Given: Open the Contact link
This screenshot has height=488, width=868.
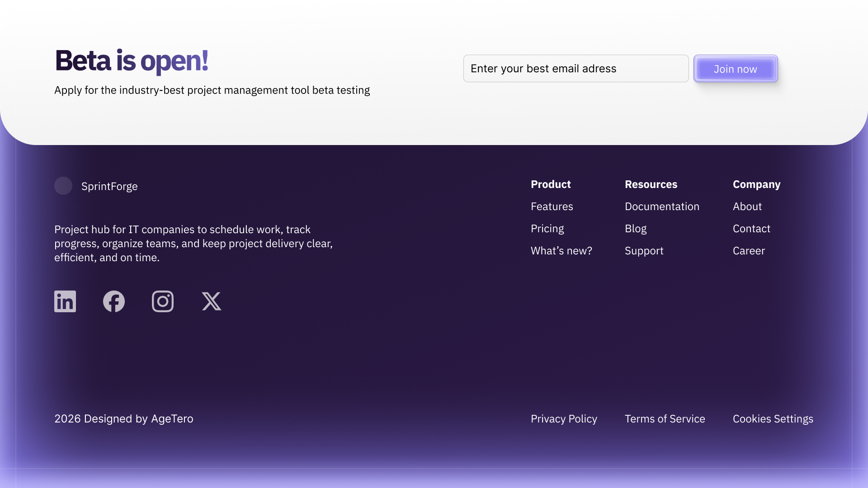Looking at the screenshot, I should [x=751, y=229].
